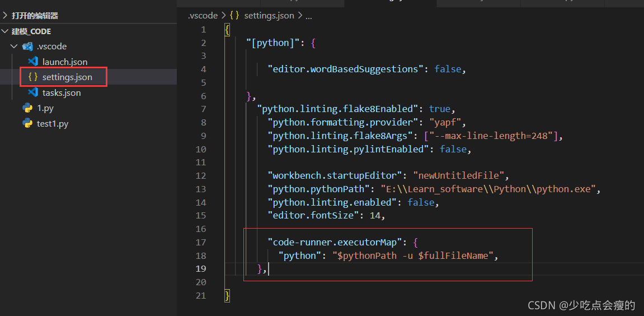The height and width of the screenshot is (316, 644).
Task: Click the "newUntitledFile" value
Action: pyautogui.click(x=459, y=176)
